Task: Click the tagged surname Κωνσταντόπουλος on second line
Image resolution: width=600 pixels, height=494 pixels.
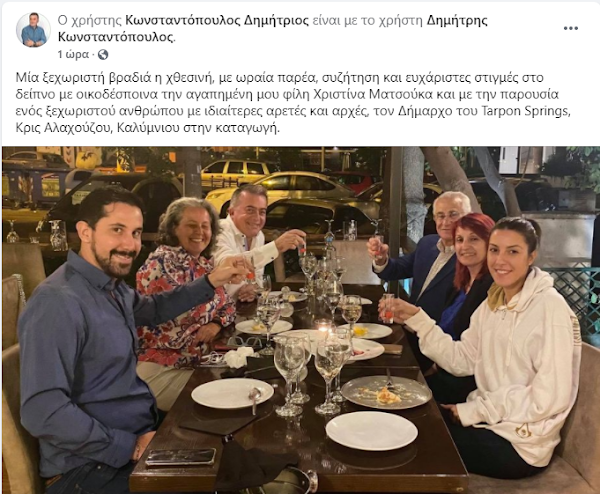Action: click(x=116, y=37)
